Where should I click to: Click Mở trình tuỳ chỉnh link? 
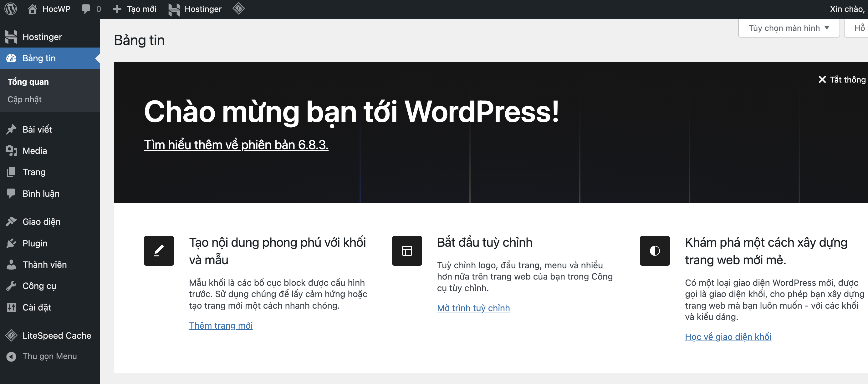(x=473, y=308)
